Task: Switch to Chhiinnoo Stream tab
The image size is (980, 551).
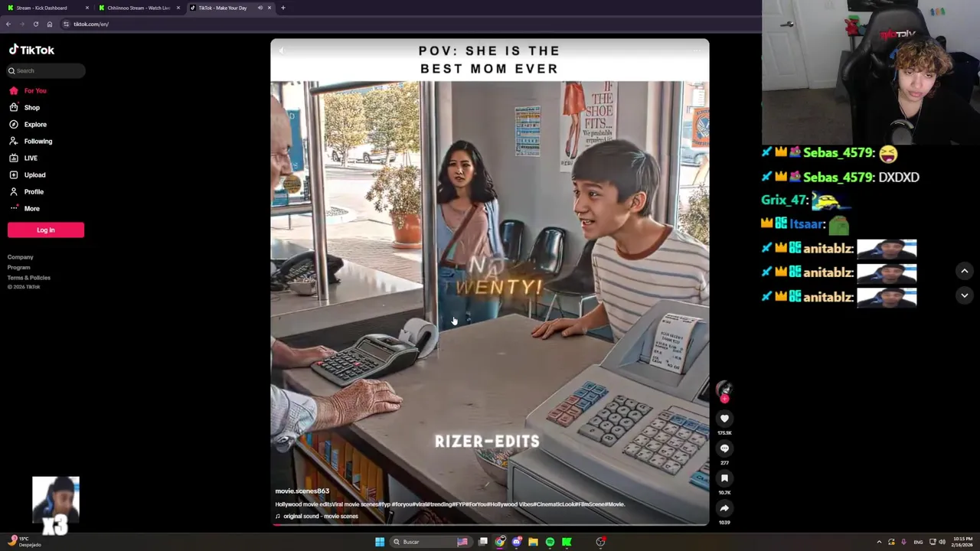Action: 139,8
